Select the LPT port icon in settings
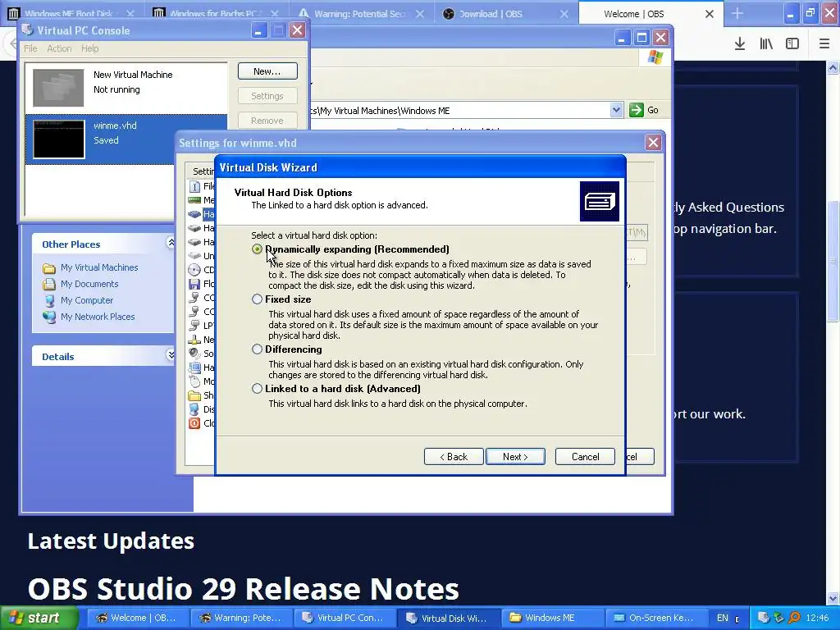The width and height of the screenshot is (840, 630). 194,325
